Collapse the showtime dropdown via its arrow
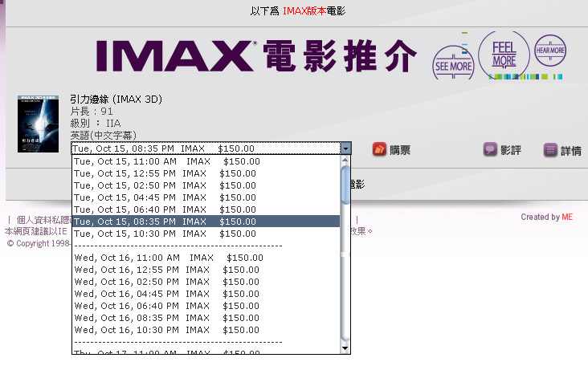588x370 pixels. pos(345,148)
